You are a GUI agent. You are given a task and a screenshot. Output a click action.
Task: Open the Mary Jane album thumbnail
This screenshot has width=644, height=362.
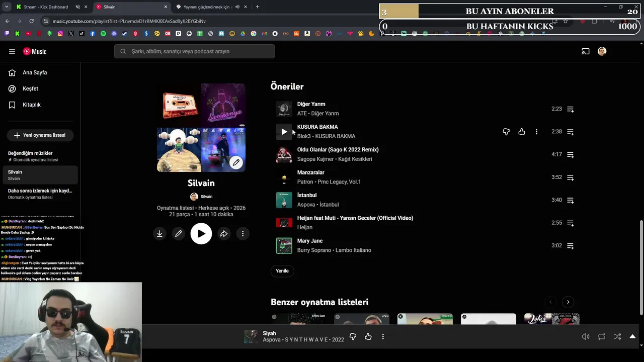coord(284,246)
